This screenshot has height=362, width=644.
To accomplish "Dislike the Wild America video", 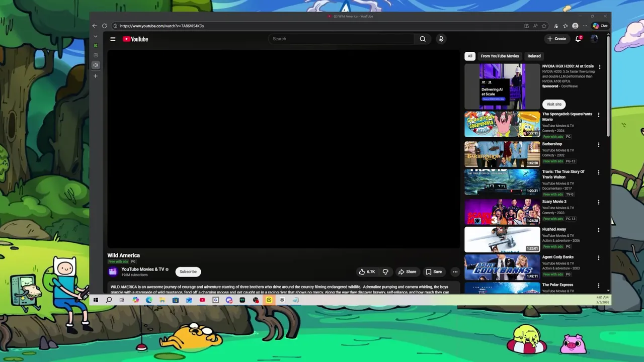I will click(385, 271).
